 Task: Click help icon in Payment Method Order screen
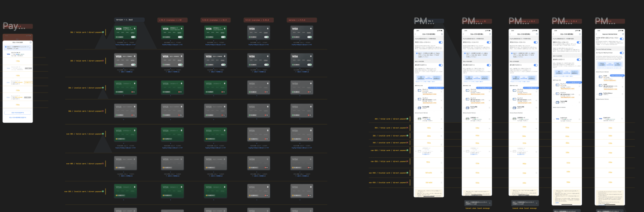pos(623,34)
